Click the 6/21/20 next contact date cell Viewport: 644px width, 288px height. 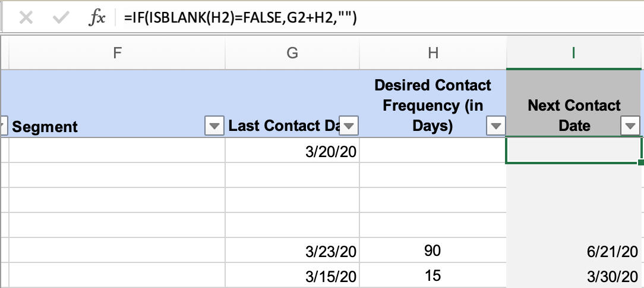coord(574,252)
